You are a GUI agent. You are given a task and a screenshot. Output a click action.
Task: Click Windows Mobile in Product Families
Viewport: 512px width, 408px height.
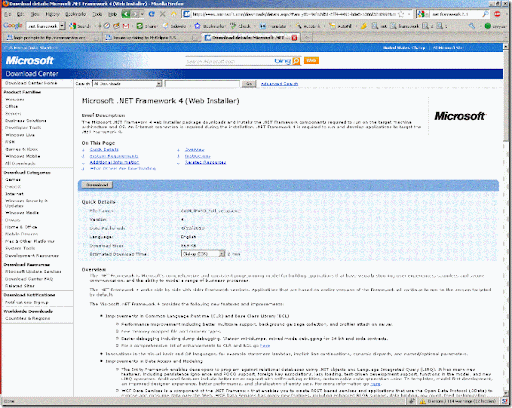tap(23, 156)
